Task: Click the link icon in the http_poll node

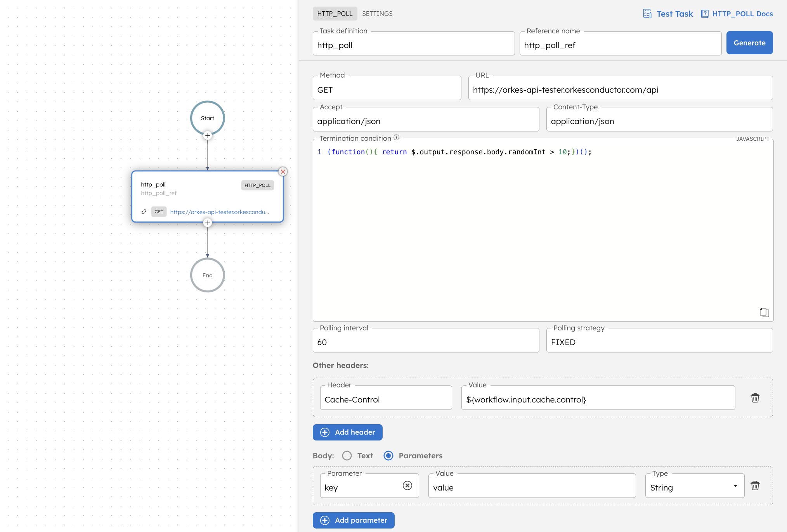Action: click(144, 212)
